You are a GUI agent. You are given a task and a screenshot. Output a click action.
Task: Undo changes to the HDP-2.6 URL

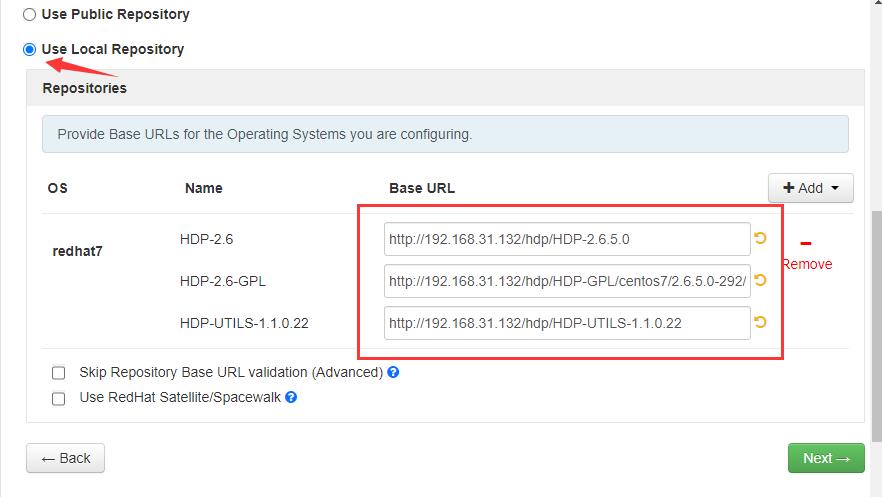760,238
